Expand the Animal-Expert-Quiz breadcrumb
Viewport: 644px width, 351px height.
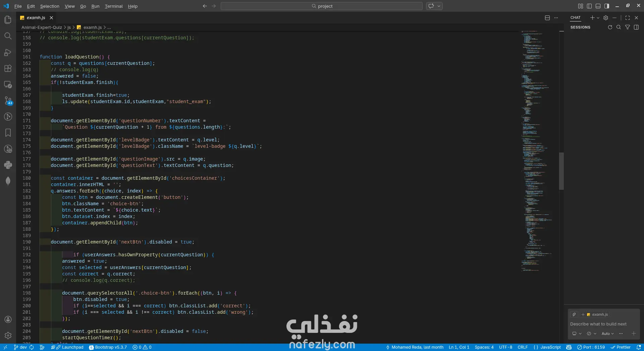click(42, 28)
